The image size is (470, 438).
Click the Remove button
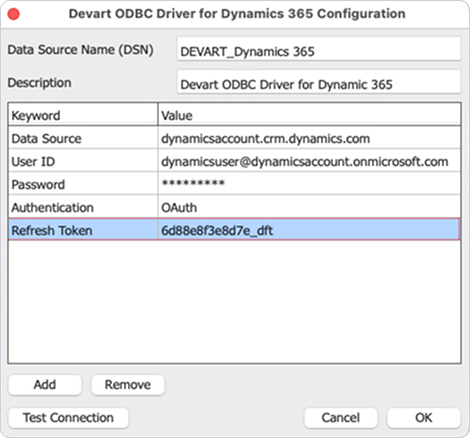click(128, 385)
